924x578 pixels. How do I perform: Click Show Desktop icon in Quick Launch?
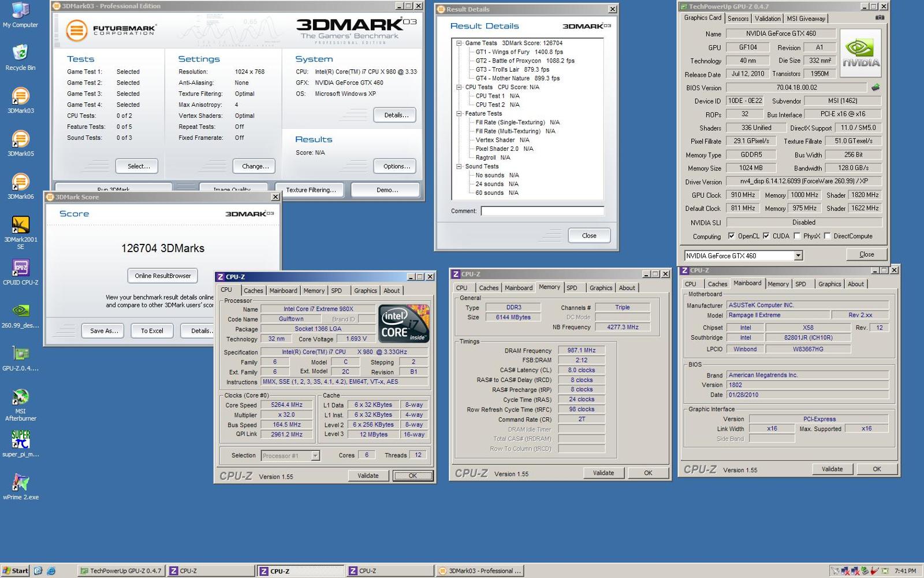[38, 570]
